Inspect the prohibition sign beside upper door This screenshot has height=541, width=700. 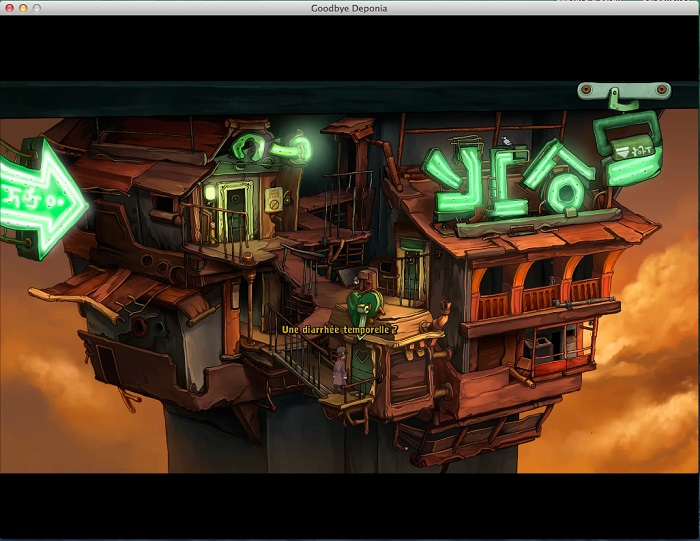point(273,200)
